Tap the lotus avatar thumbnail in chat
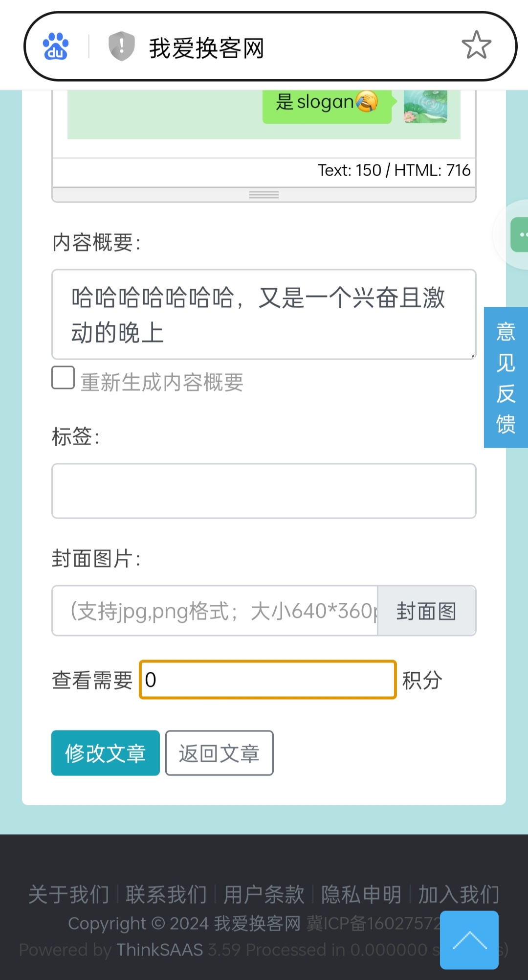The height and width of the screenshot is (980, 528). (425, 106)
